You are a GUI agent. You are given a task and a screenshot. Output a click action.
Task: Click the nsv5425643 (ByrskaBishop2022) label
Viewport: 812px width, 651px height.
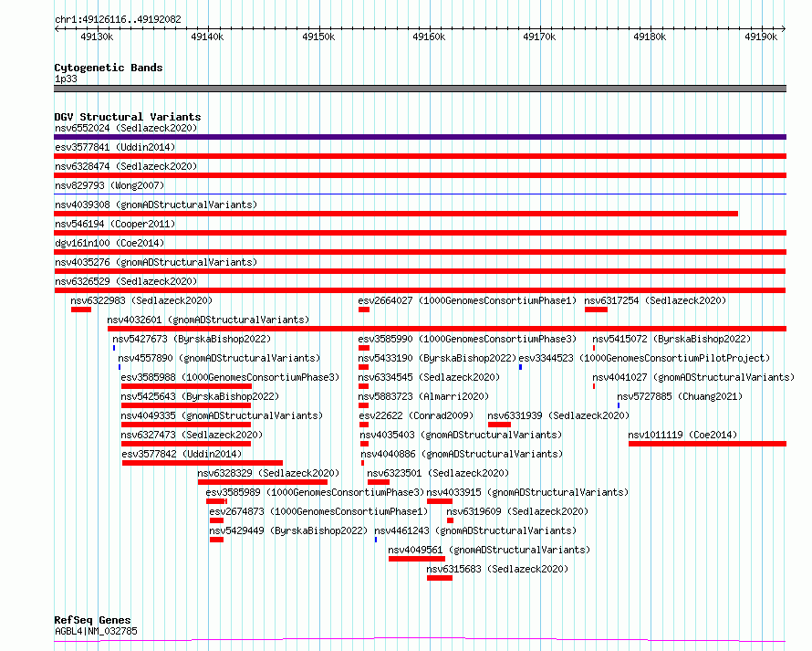pos(200,396)
